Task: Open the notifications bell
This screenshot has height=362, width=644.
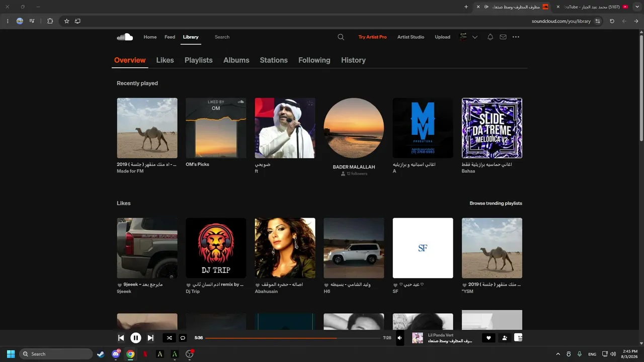Action: 490,37
